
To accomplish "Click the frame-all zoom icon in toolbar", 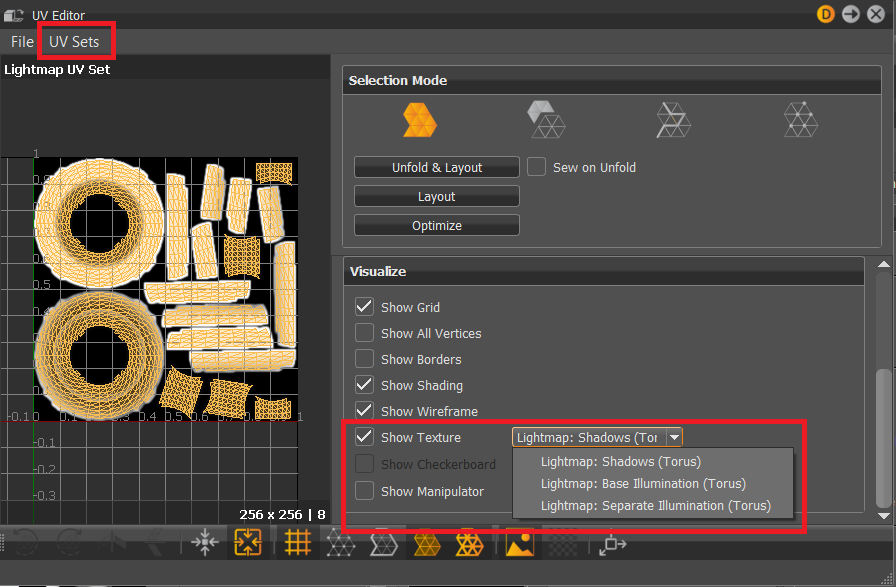I will [x=247, y=542].
